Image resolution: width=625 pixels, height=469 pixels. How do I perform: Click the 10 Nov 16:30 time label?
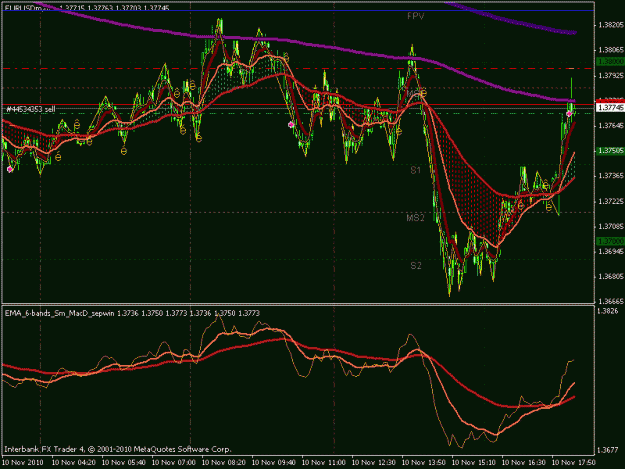(524, 462)
